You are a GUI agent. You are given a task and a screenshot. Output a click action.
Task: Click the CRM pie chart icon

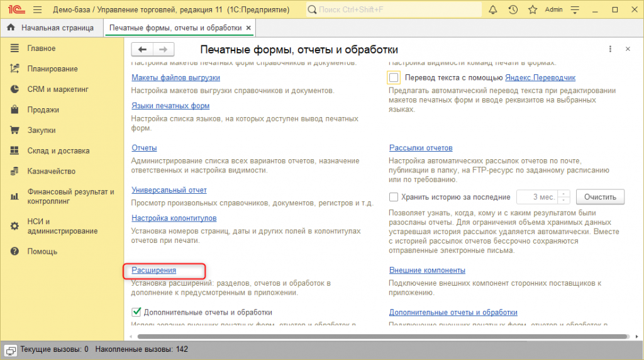14,89
